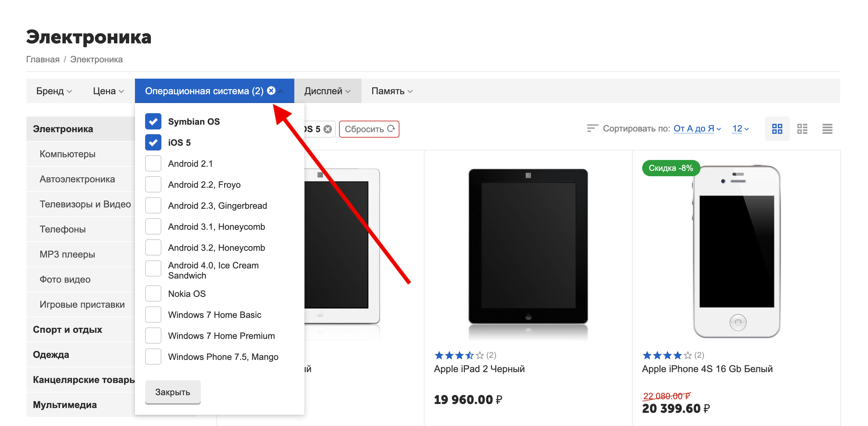Click the 20 399.60 ₽ discounted price
Image resolution: width=868 pixels, height=426 pixels.
point(676,408)
